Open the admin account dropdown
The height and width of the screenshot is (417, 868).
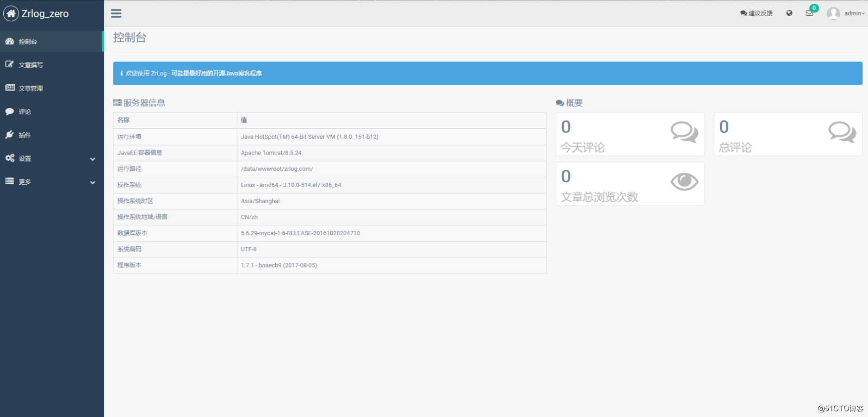click(854, 13)
